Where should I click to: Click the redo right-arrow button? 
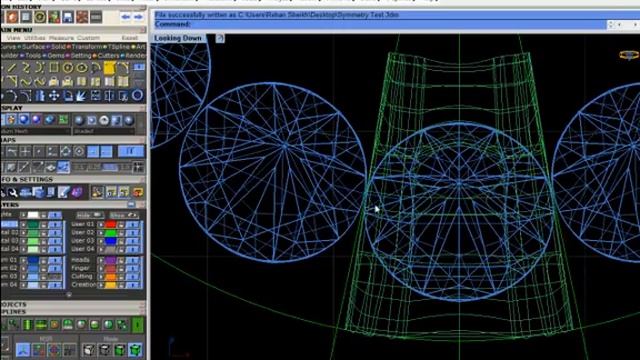[138, 17]
